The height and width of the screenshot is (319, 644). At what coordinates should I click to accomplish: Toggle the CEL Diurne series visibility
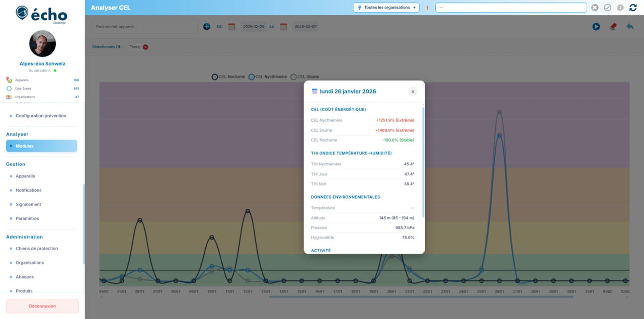pos(294,76)
